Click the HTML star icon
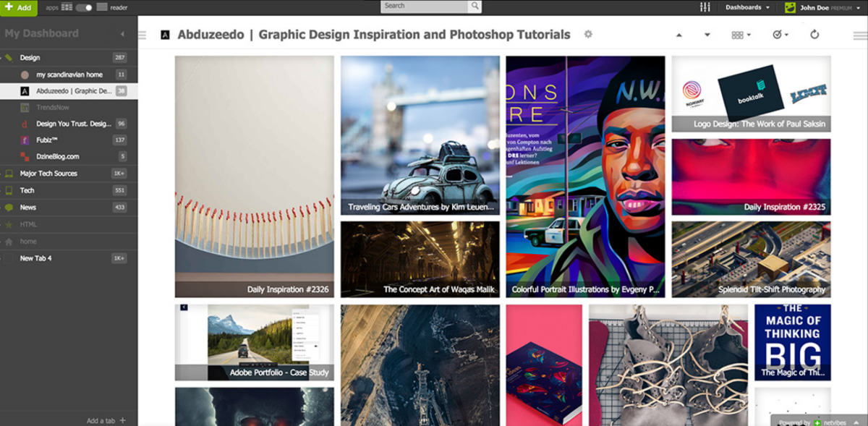Viewport: 868px width, 426px height. (x=9, y=224)
